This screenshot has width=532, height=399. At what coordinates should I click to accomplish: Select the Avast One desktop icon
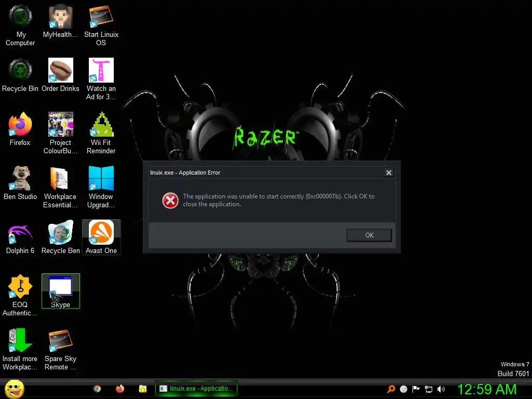[x=101, y=237]
